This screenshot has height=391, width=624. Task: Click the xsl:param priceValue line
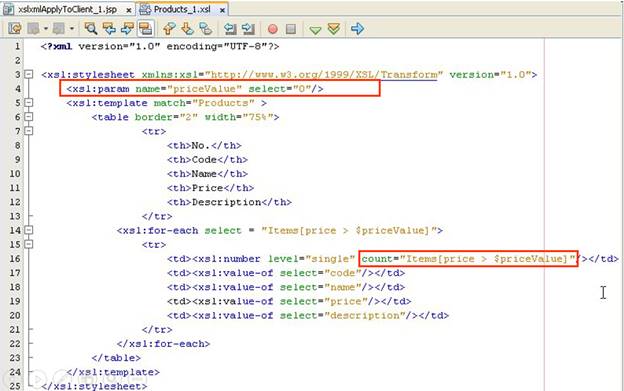click(x=195, y=89)
